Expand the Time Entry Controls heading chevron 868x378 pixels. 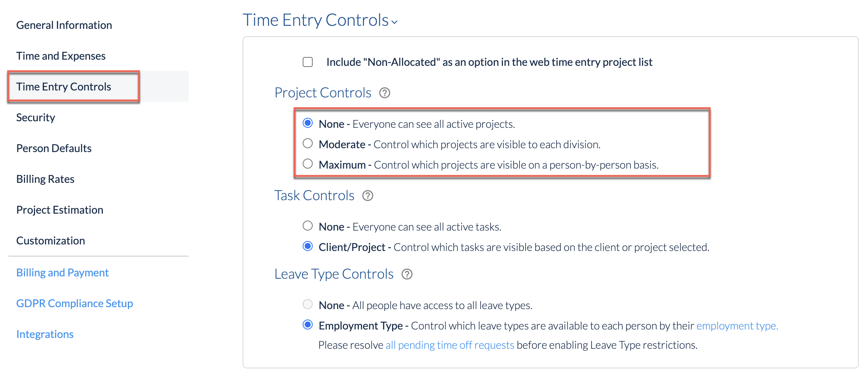394,22
